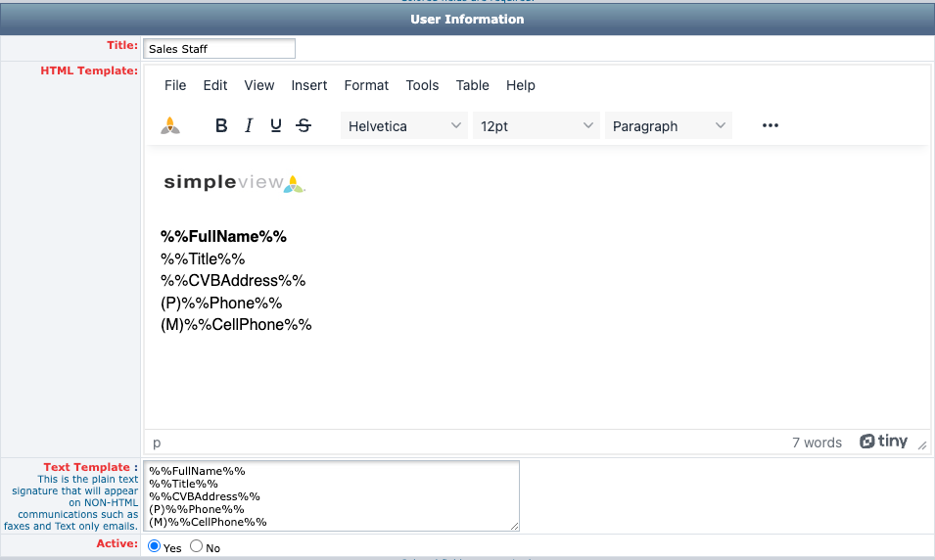This screenshot has width=935, height=560.
Task: Open the Paragraph block format dropdown
Action: [x=669, y=126]
